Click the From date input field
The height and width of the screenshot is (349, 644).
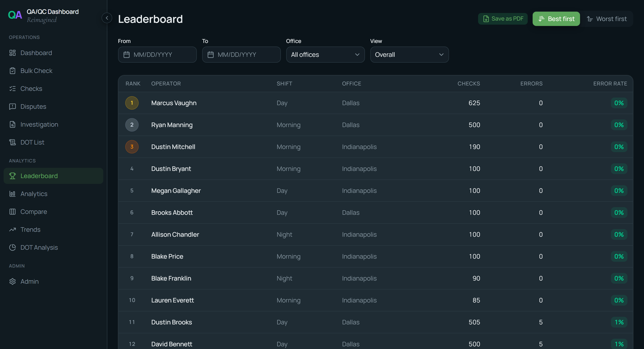157,55
